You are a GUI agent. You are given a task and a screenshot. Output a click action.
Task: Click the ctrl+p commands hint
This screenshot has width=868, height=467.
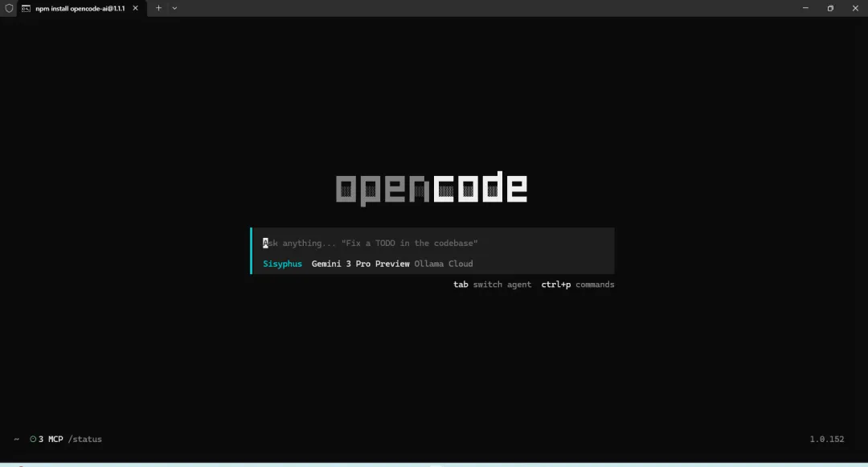(578, 285)
